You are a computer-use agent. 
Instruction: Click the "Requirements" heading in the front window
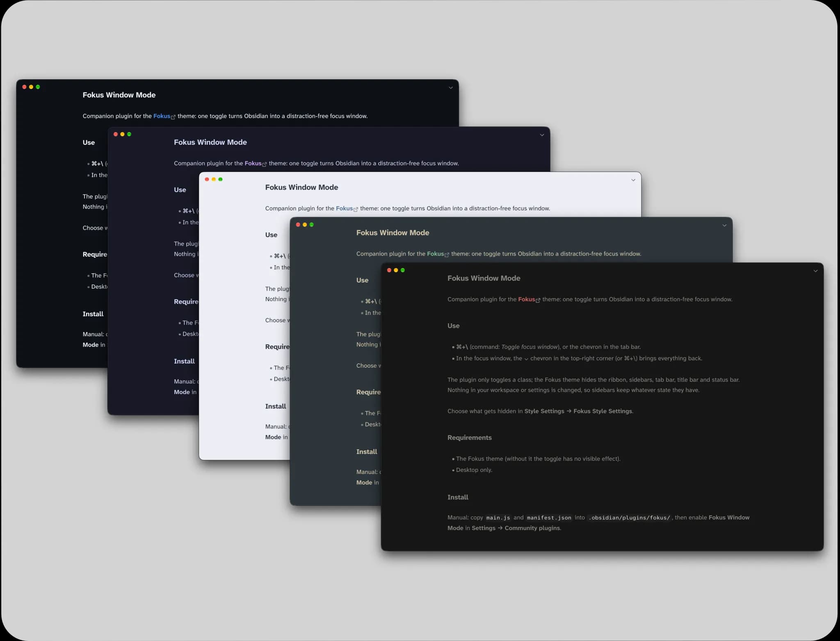(470, 438)
